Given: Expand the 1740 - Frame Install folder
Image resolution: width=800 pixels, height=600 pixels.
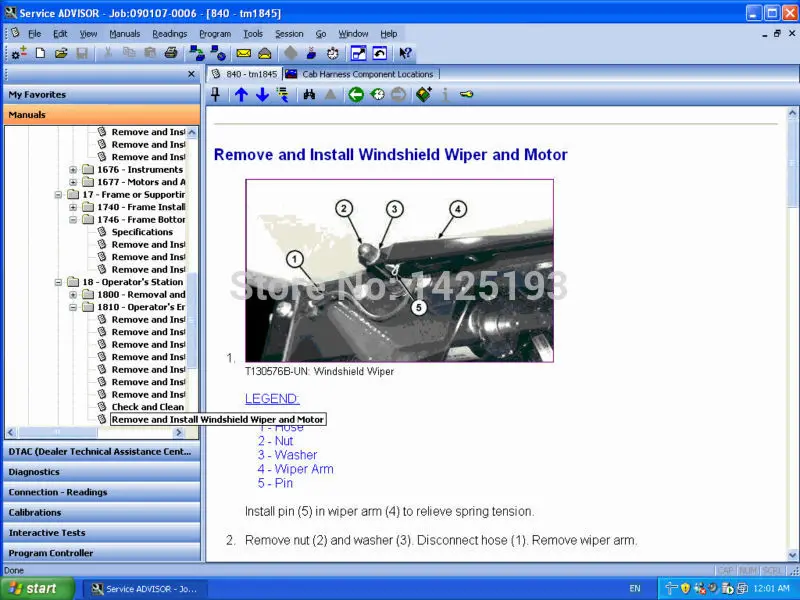Looking at the screenshot, I should point(73,207).
